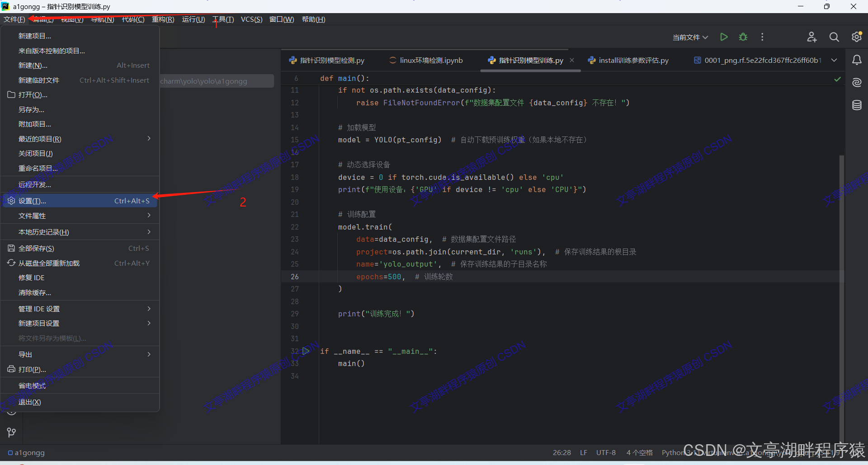
Task: Expand the 当前文件 run configuration dropdown
Action: click(x=690, y=37)
